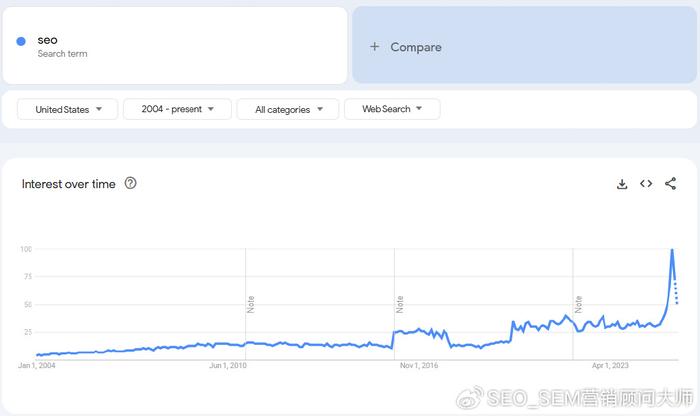Click the share chart icon

click(670, 184)
